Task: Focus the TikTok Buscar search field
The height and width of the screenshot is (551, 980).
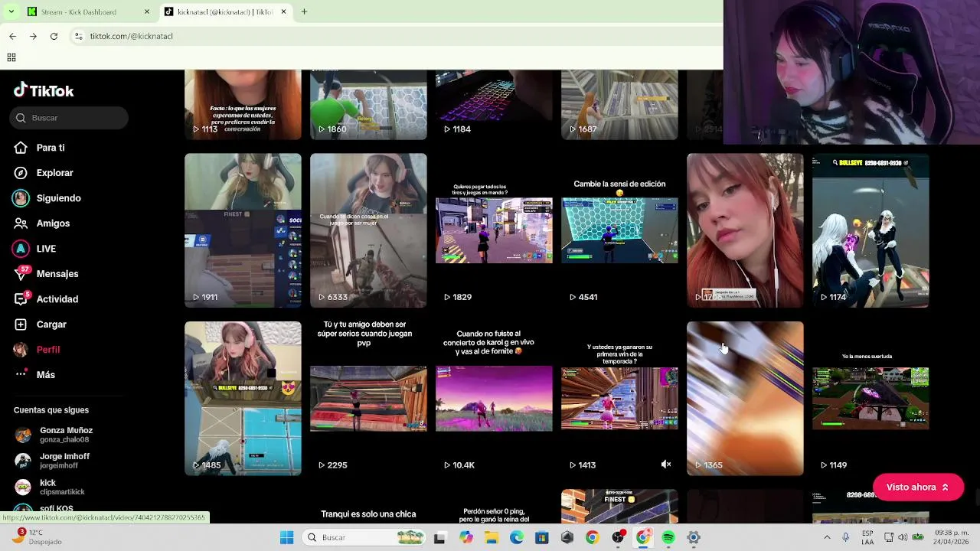Action: tap(70, 118)
